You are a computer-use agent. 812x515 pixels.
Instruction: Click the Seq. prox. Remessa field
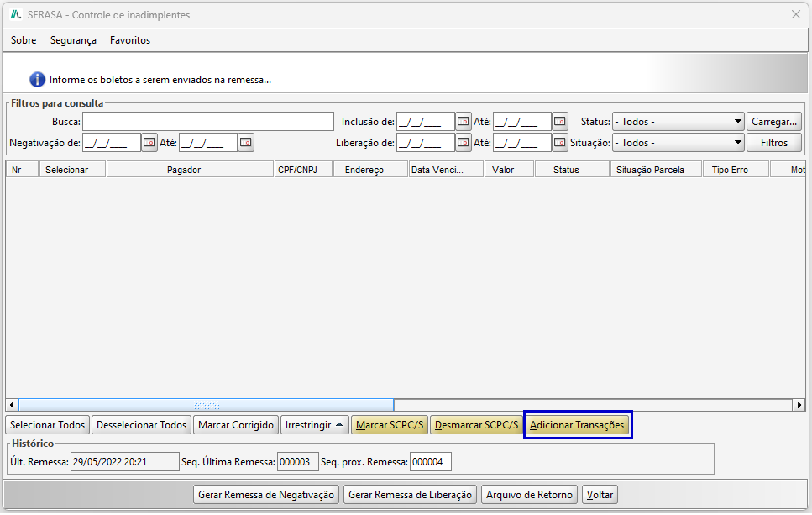[x=430, y=462]
